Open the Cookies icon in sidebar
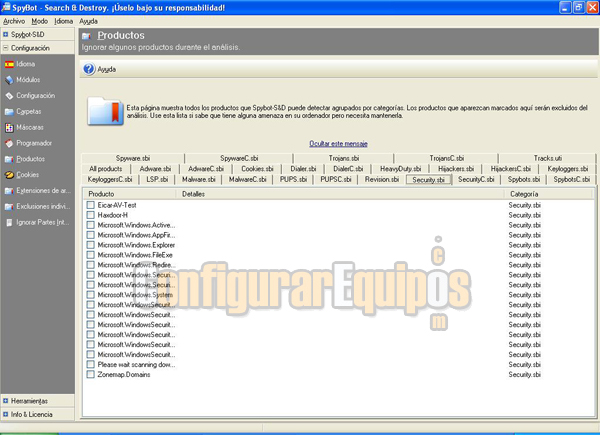The width and height of the screenshot is (600, 435). 9,175
